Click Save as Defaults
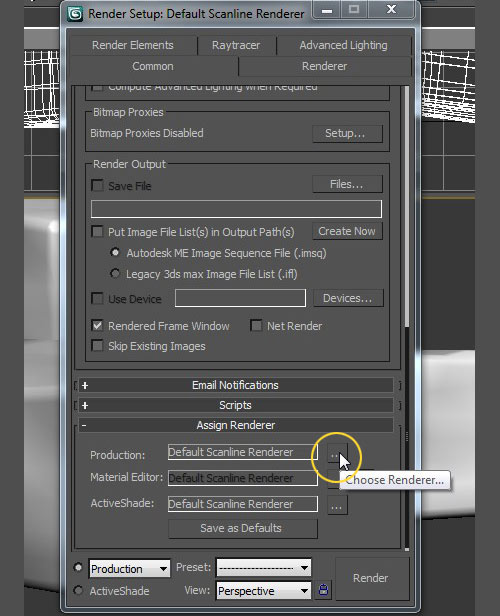This screenshot has width=500, height=616. pos(243,528)
